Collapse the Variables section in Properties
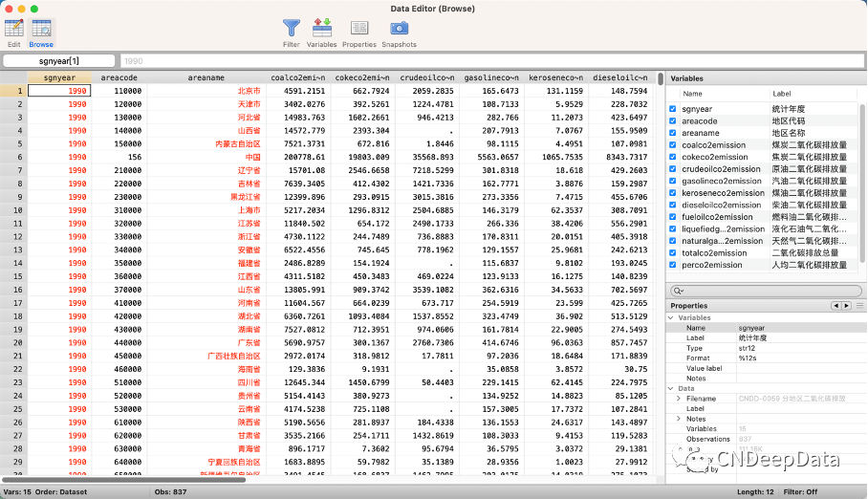The width and height of the screenshot is (868, 499). point(671,318)
